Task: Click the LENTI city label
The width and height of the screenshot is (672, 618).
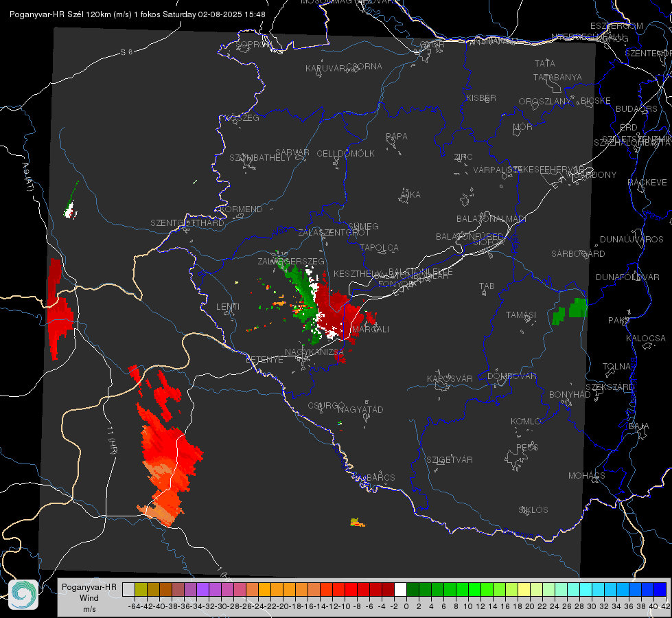Action: click(x=228, y=307)
